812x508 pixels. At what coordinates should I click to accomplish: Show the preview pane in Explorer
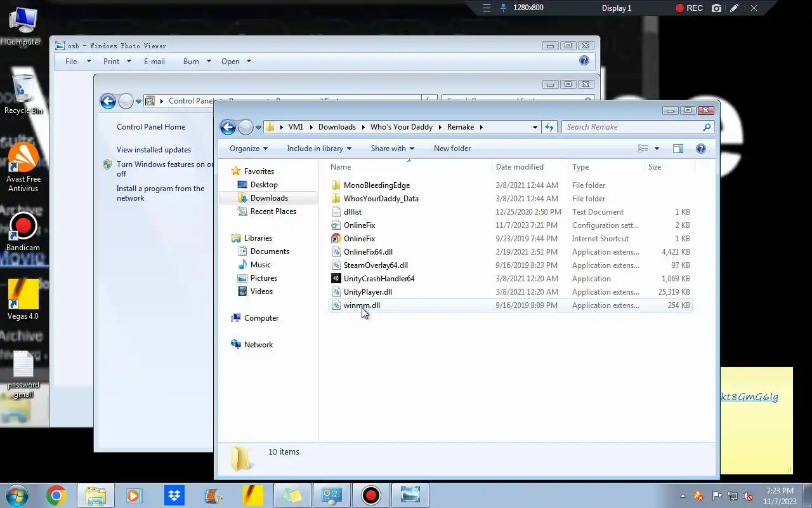pyautogui.click(x=678, y=149)
